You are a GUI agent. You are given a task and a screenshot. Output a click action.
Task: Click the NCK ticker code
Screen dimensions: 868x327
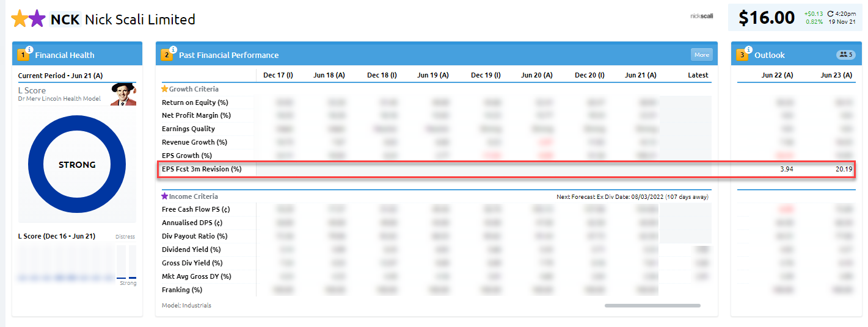pyautogui.click(x=65, y=20)
